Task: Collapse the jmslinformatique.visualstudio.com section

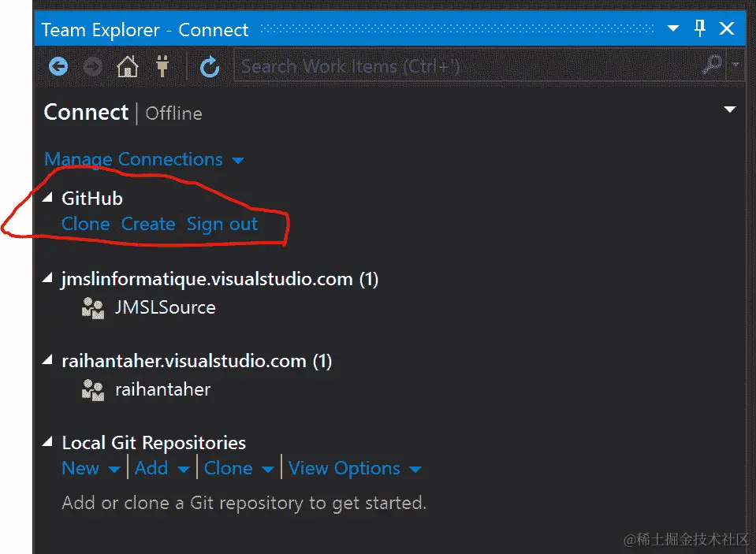Action: coord(47,278)
